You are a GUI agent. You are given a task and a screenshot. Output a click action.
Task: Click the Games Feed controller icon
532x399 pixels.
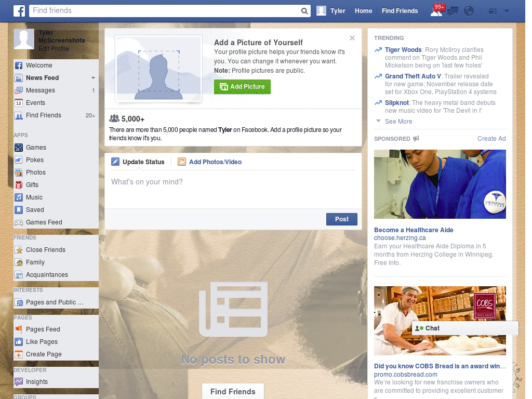tap(19, 222)
